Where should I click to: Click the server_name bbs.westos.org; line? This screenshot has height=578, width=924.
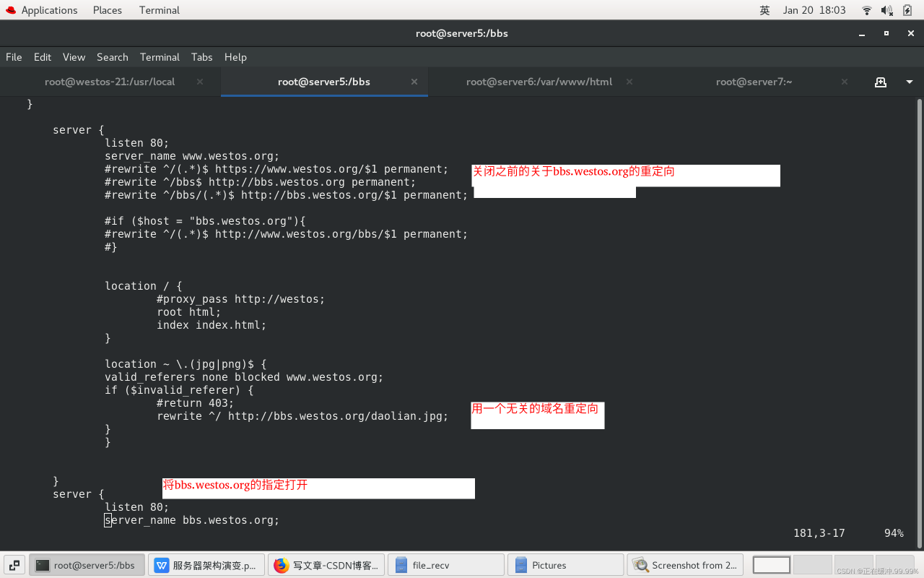[192, 520]
